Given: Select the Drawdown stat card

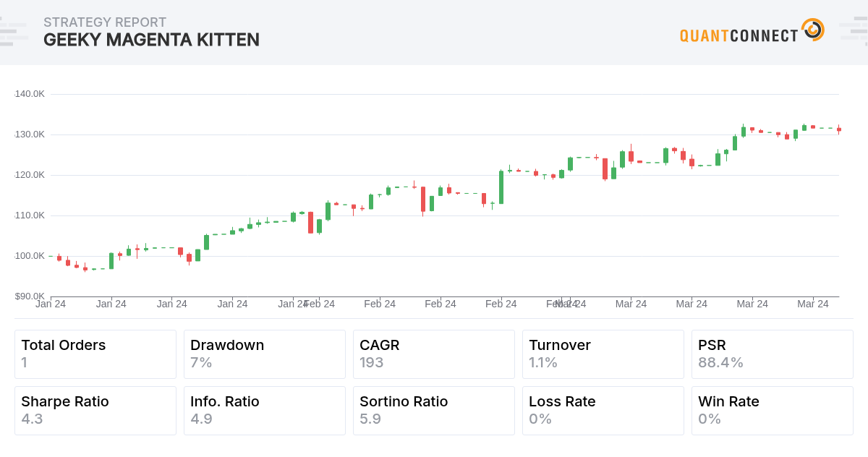Looking at the screenshot, I should (265, 354).
